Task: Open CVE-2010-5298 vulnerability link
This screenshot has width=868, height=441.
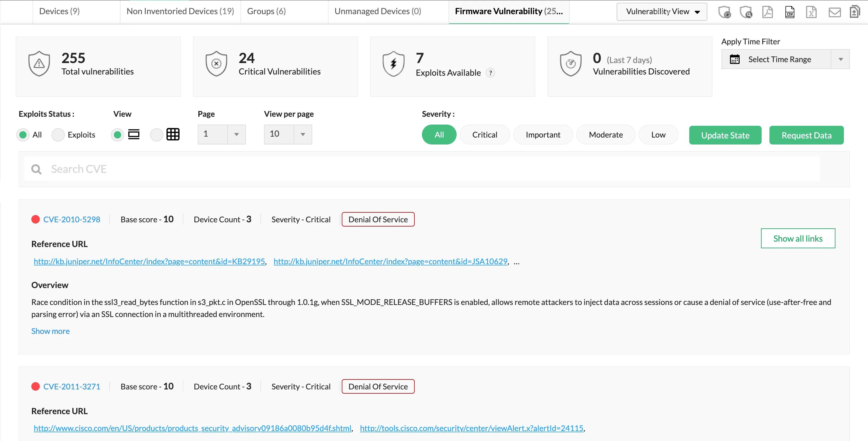Action: tap(71, 219)
